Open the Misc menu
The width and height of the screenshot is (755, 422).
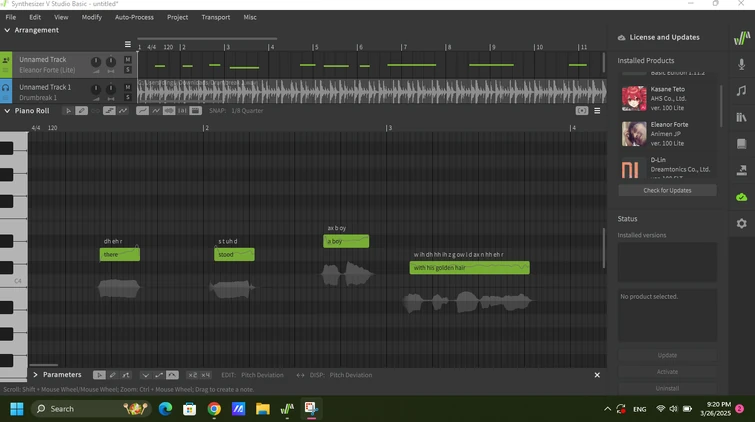[x=250, y=17]
